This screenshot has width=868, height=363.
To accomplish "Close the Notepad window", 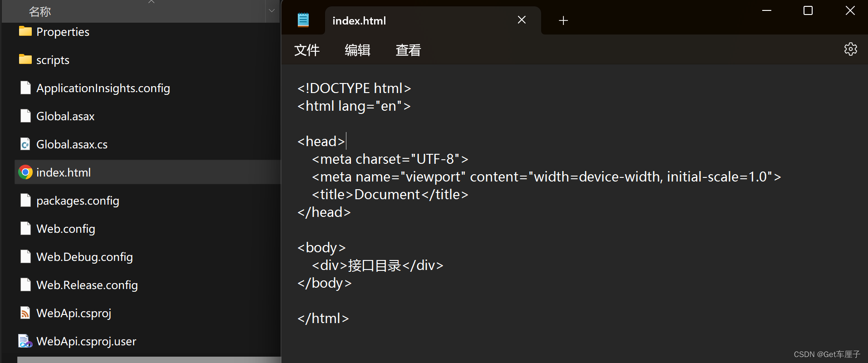I will [x=850, y=10].
